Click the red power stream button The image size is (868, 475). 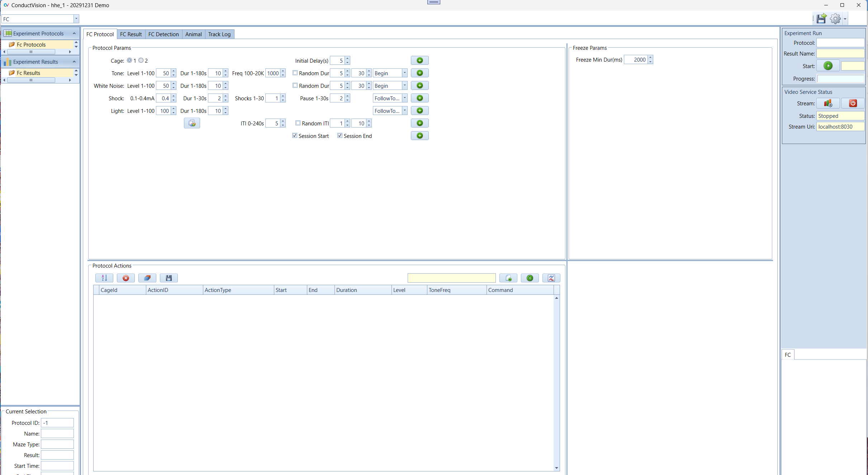point(853,104)
